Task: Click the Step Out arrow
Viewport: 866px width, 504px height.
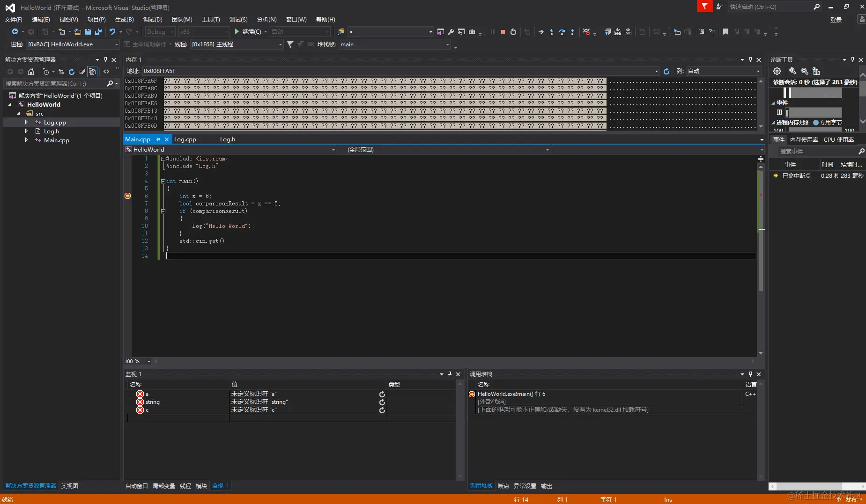Action: tap(572, 32)
